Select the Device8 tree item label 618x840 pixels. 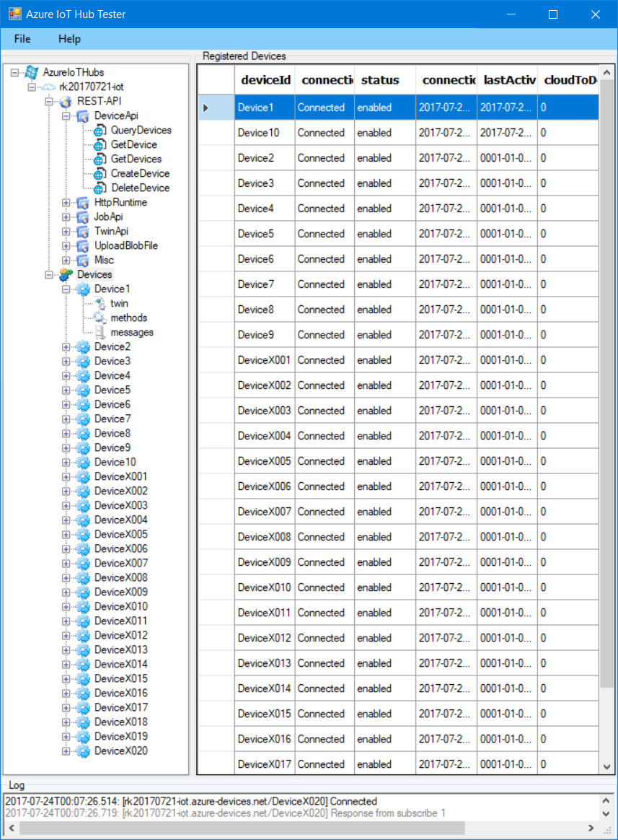tap(112, 434)
